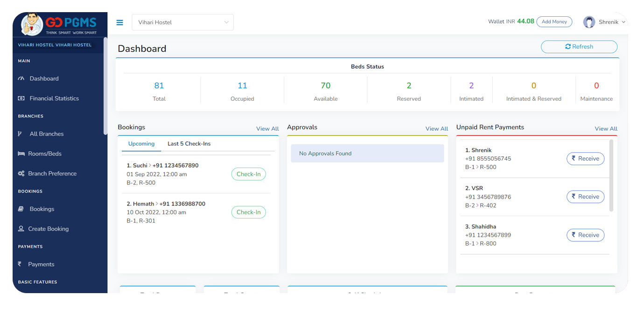Click the Maintenance beds count

pos(596,85)
